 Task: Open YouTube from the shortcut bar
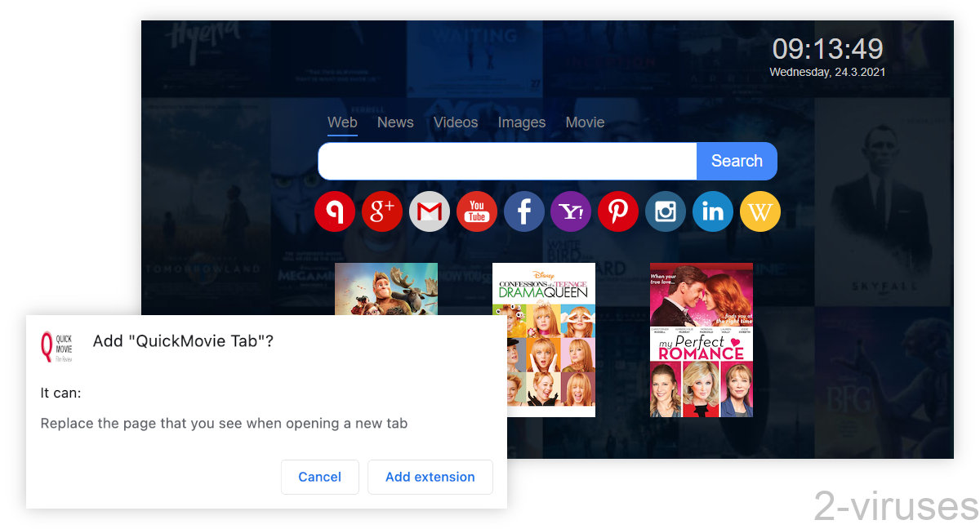(477, 211)
